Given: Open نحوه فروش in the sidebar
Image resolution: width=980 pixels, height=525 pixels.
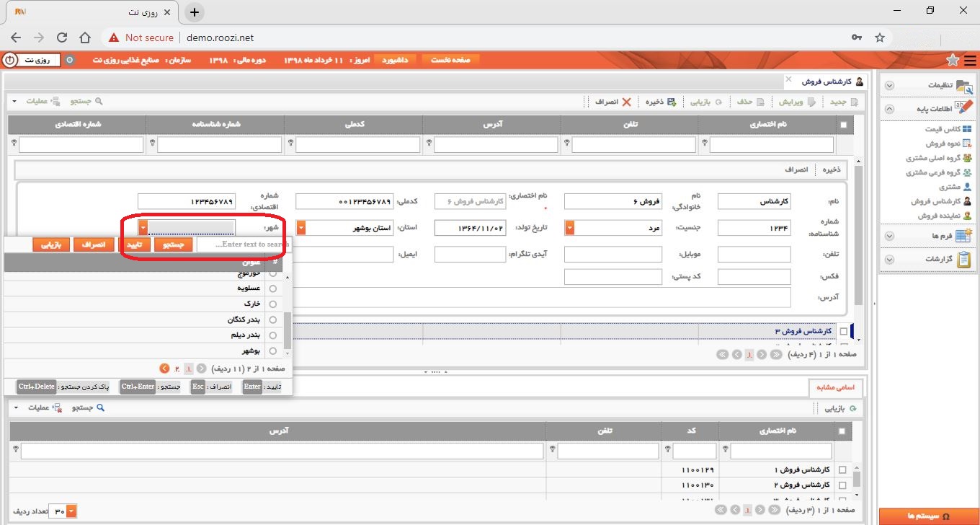Looking at the screenshot, I should coord(948,144).
